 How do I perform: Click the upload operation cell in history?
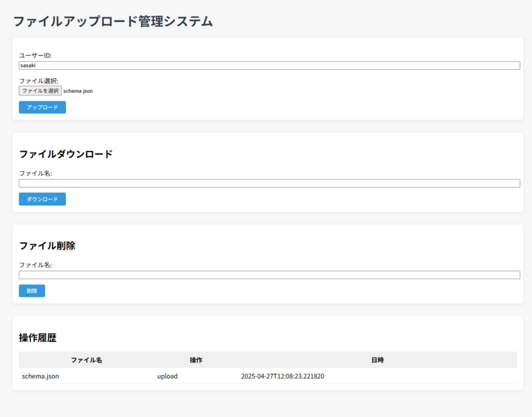point(167,376)
